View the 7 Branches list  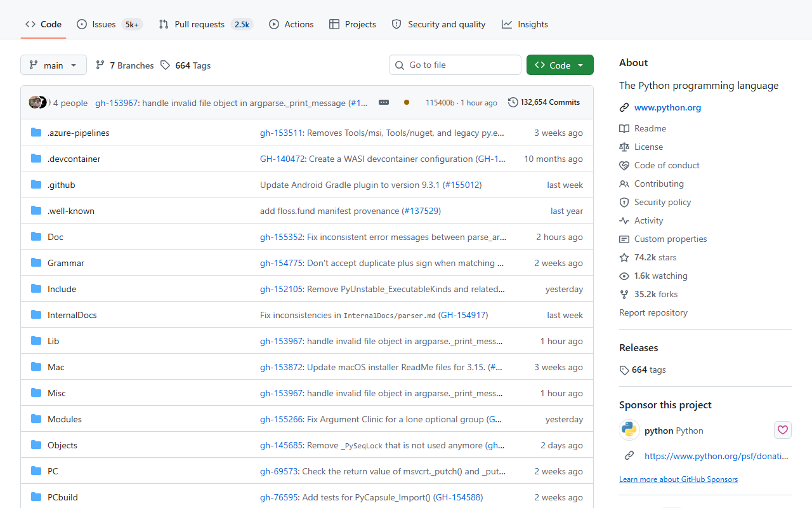click(124, 65)
